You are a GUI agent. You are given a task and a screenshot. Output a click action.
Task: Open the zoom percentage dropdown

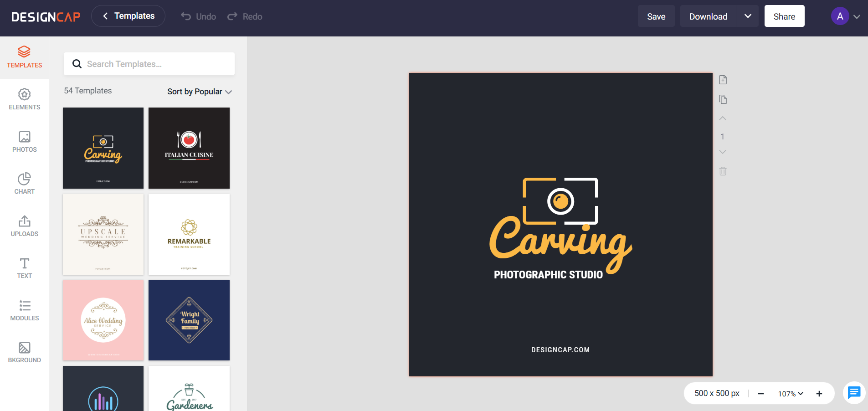[x=790, y=393]
